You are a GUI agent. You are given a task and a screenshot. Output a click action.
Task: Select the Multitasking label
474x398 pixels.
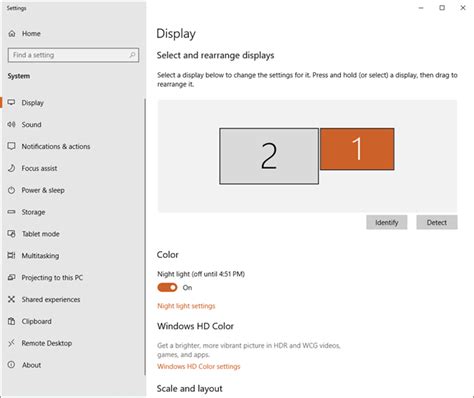click(x=40, y=256)
